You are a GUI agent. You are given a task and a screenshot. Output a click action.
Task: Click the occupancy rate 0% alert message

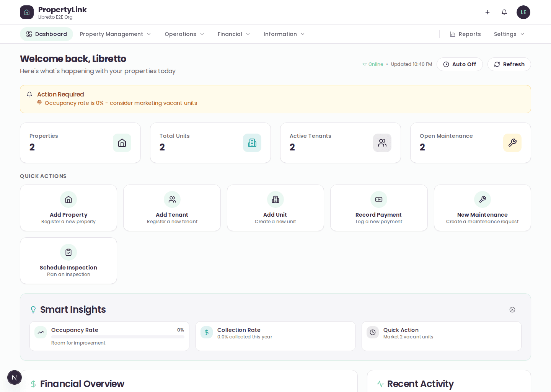(x=121, y=103)
